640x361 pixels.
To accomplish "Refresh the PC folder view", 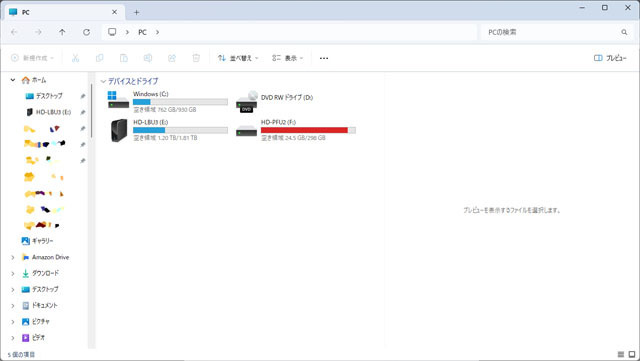I will pyautogui.click(x=87, y=32).
